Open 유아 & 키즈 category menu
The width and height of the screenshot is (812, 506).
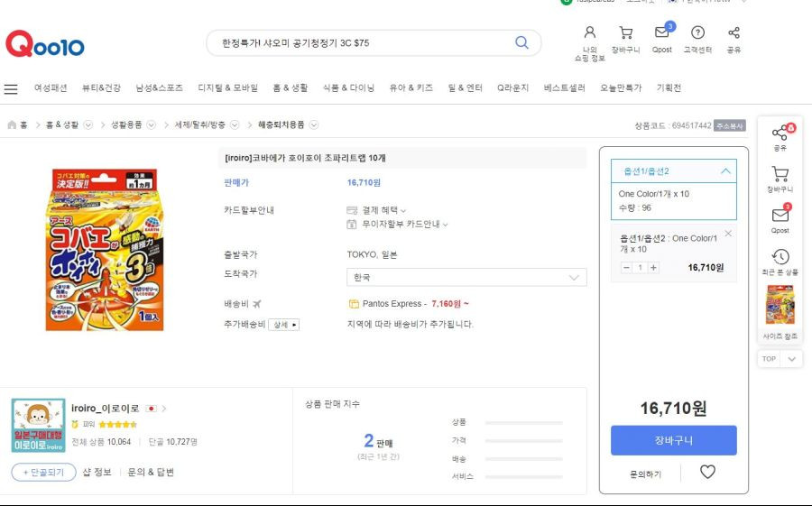(411, 88)
